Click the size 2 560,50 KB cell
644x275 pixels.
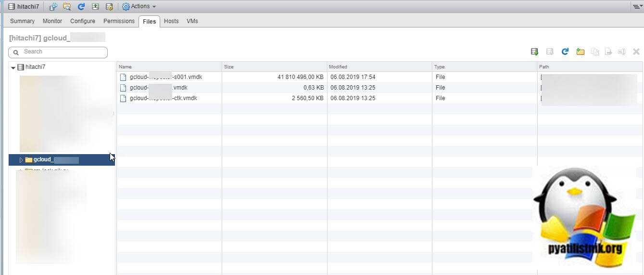point(308,98)
